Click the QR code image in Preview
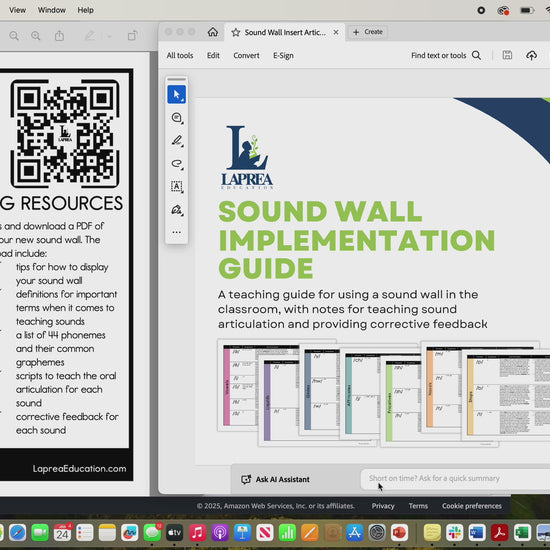The width and height of the screenshot is (550, 550). (x=65, y=134)
